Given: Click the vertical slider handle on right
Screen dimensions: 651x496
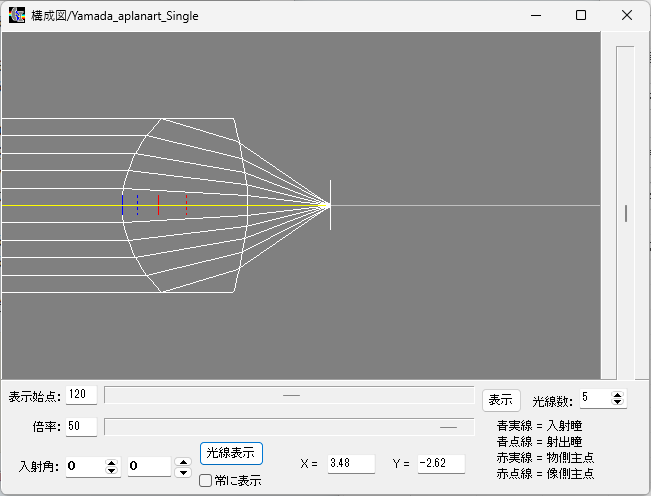Looking at the screenshot, I should coord(626,213).
